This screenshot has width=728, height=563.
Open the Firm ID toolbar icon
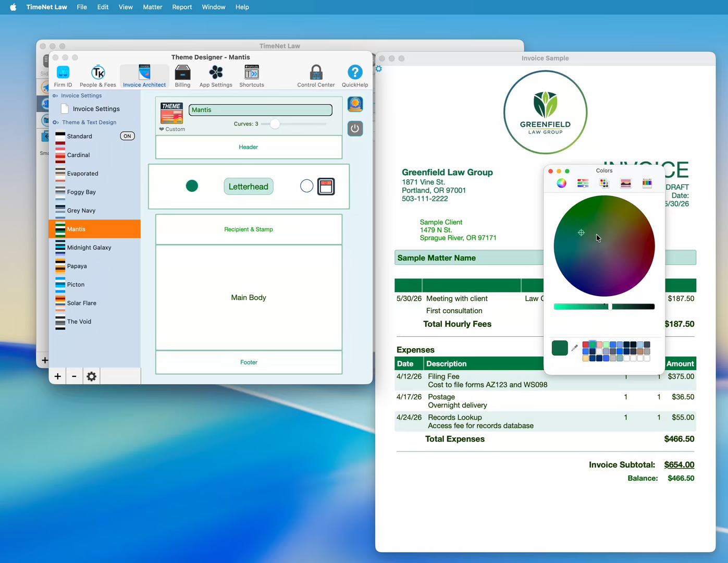coord(63,76)
